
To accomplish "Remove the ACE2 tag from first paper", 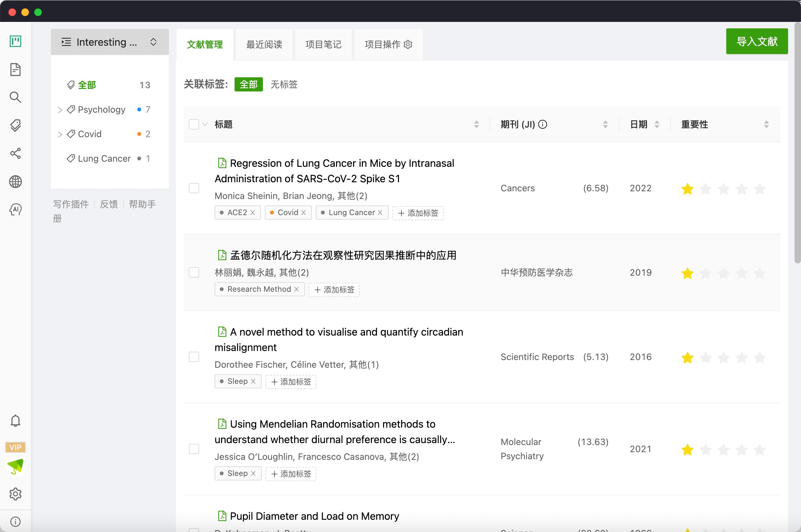I will click(x=253, y=213).
